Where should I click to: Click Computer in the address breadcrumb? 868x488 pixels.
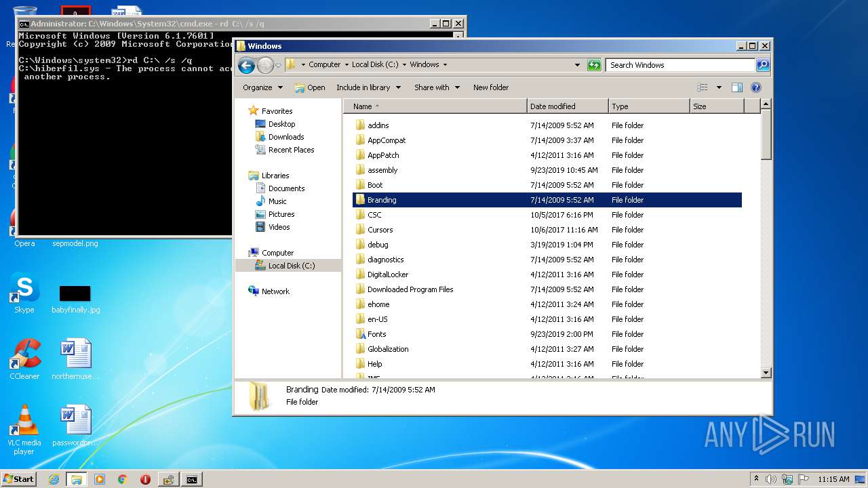click(324, 64)
